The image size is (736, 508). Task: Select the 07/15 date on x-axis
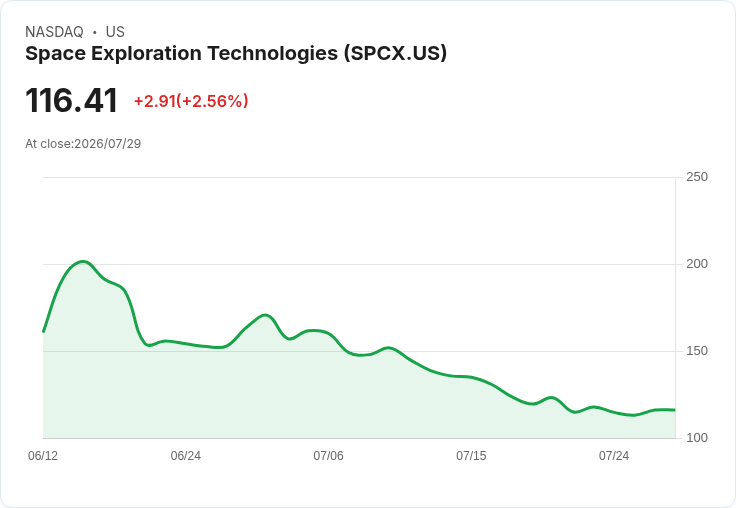(471, 456)
